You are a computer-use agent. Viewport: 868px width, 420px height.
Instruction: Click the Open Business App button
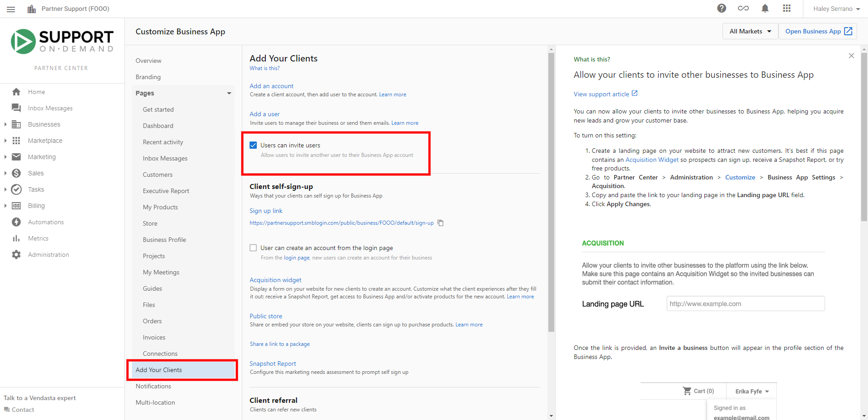tap(818, 31)
